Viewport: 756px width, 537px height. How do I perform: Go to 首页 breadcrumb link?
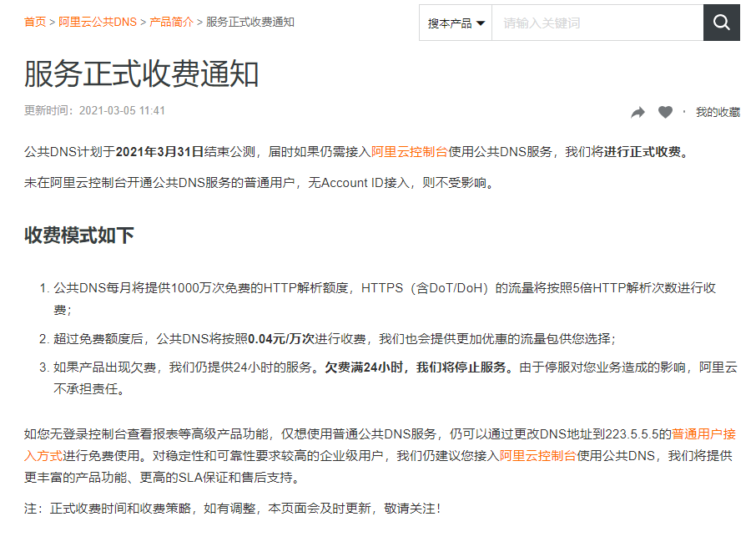click(x=35, y=23)
